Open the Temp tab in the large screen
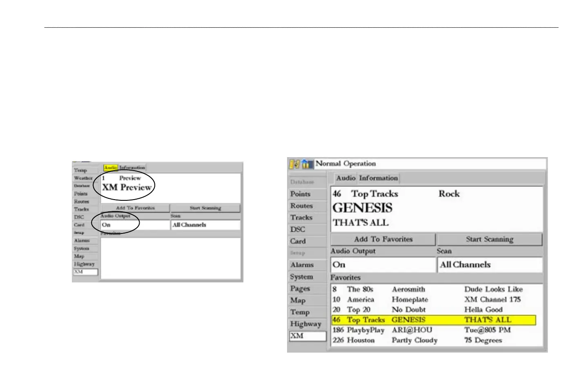 (308, 313)
